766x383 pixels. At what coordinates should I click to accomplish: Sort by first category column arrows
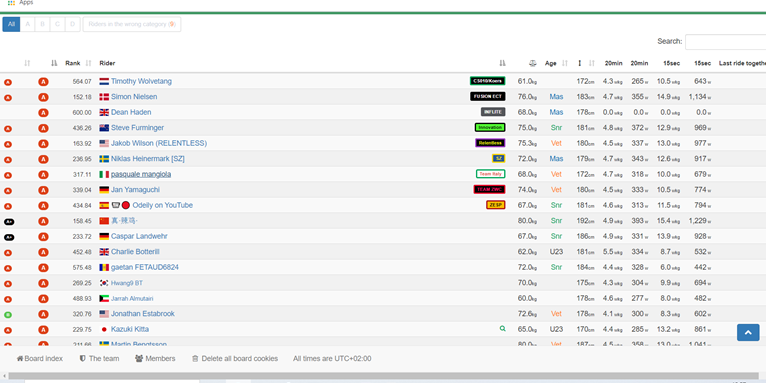click(27, 63)
